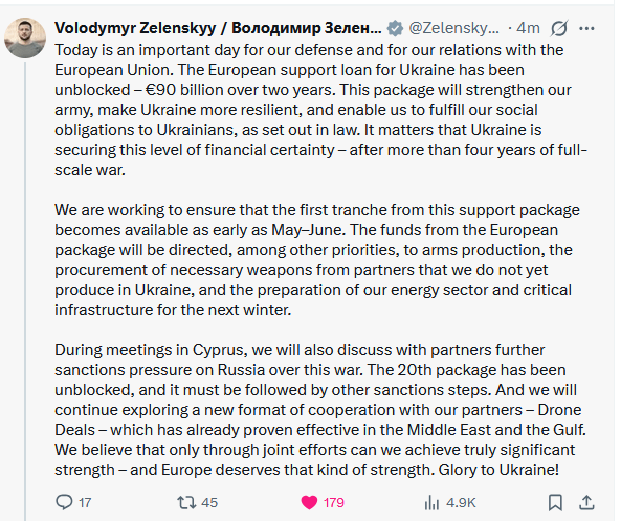
Task: Toggle the bookmark icon on this post
Action: click(555, 501)
